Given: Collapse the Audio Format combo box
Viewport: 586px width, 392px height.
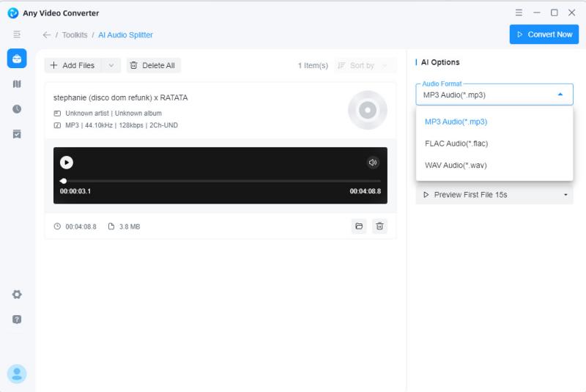Looking at the screenshot, I should pos(560,95).
